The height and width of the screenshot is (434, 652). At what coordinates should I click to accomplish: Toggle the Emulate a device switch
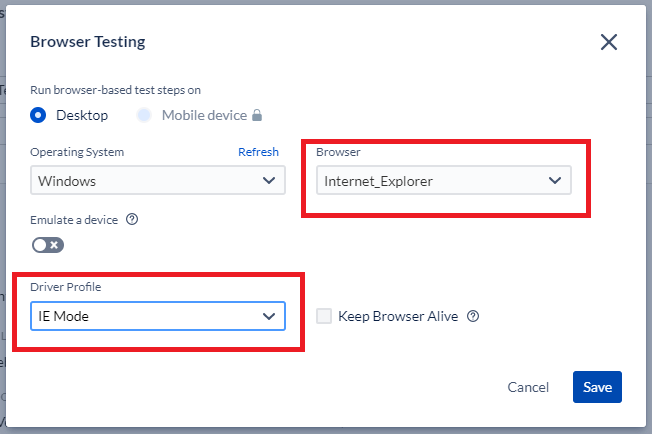[x=48, y=245]
